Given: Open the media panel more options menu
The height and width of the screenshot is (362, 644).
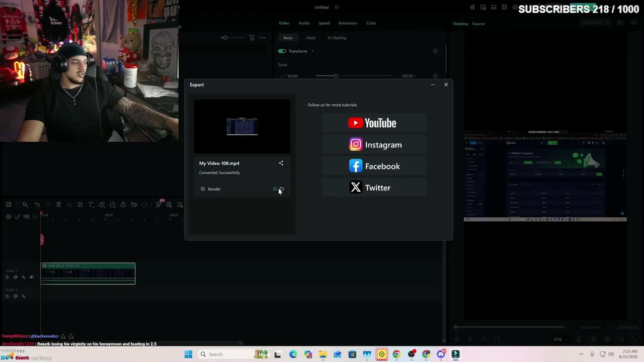Looking at the screenshot, I should pyautogui.click(x=262, y=38).
